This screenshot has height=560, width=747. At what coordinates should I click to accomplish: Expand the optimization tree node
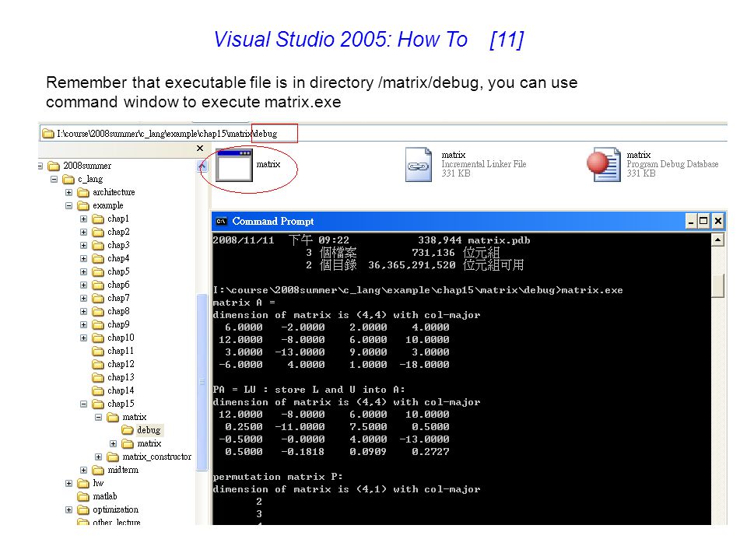(x=69, y=510)
